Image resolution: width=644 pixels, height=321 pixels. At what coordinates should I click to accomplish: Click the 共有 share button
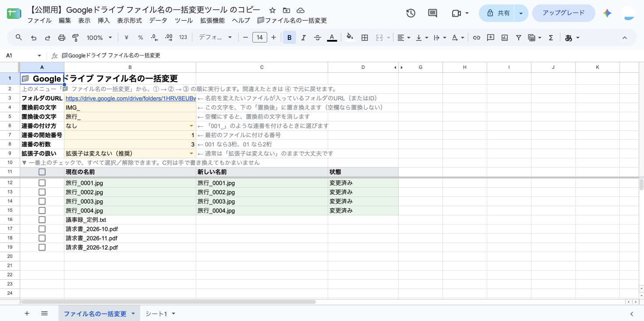(x=497, y=13)
